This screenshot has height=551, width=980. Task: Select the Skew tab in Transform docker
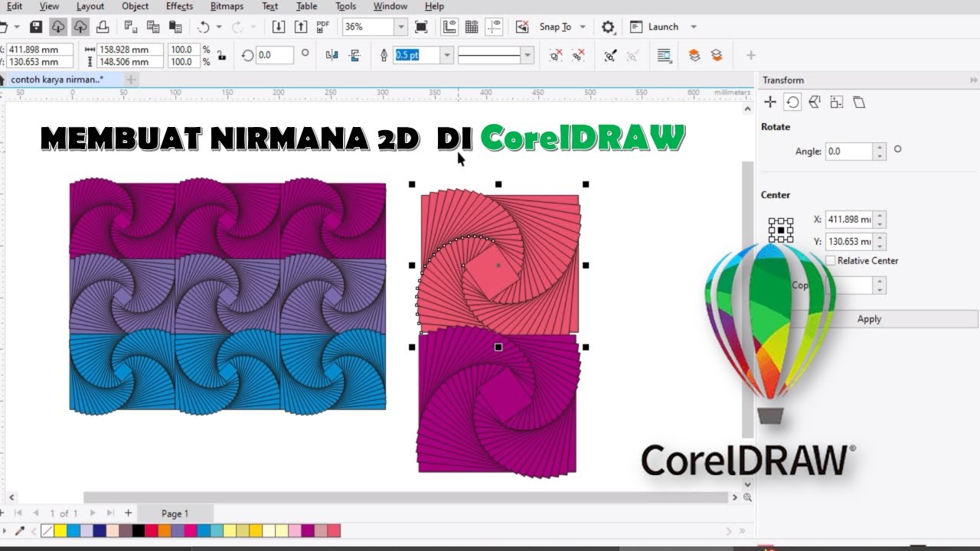[859, 102]
